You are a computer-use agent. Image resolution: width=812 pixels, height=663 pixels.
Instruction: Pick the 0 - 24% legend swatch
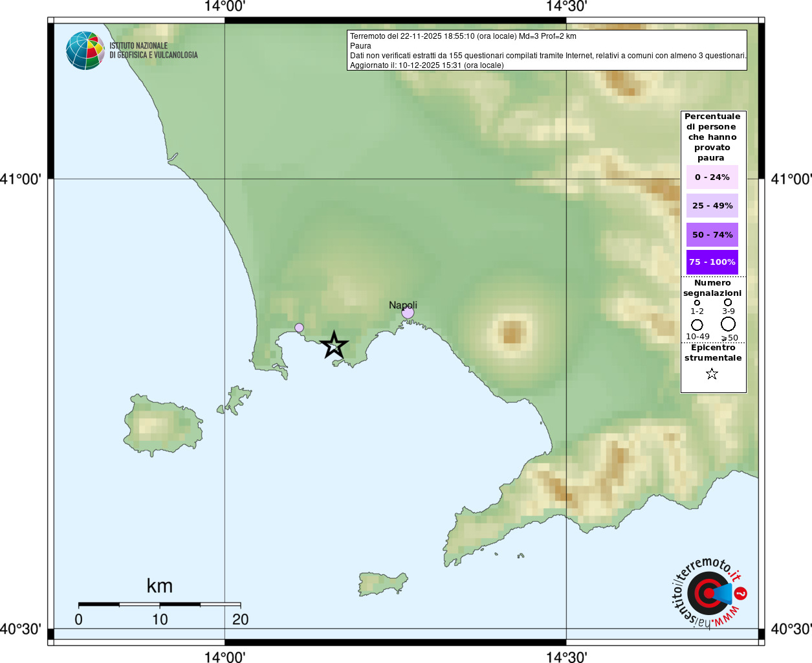click(712, 177)
